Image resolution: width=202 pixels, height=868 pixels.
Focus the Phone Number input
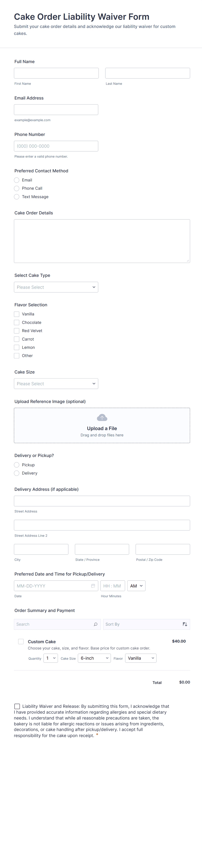coord(56,146)
